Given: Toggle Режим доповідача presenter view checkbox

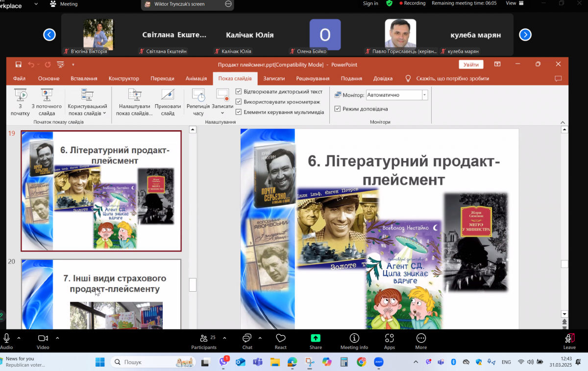Looking at the screenshot, I should pos(337,109).
